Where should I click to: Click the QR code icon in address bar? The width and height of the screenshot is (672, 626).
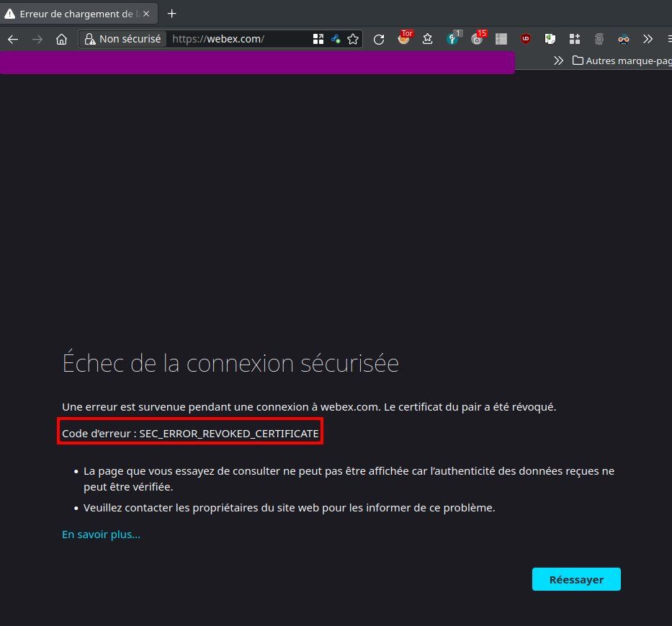pos(318,40)
